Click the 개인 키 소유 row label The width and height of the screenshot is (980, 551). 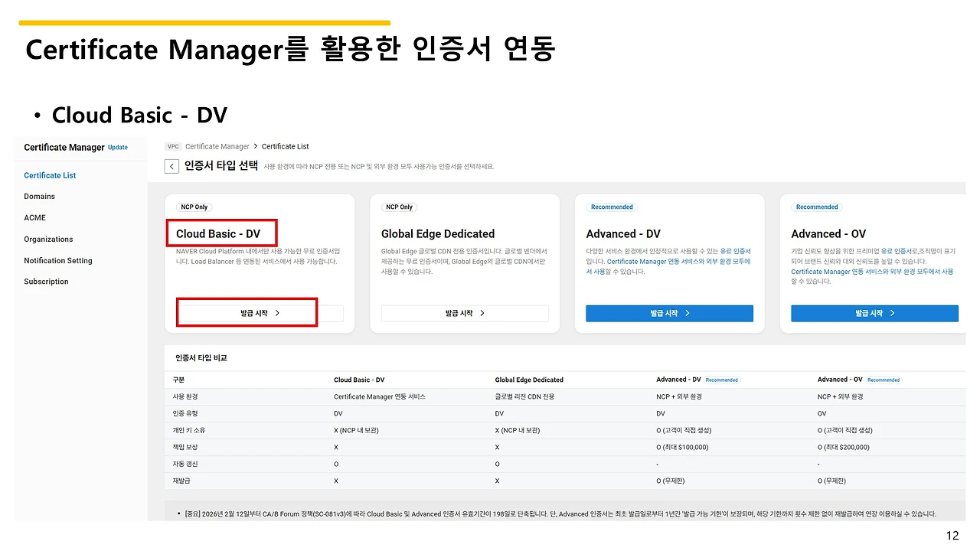tap(188, 430)
